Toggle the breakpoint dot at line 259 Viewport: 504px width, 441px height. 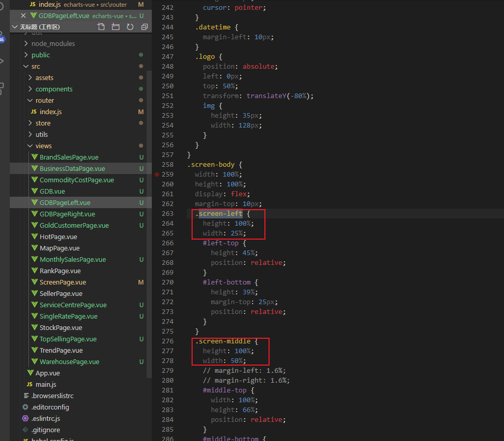pos(157,175)
